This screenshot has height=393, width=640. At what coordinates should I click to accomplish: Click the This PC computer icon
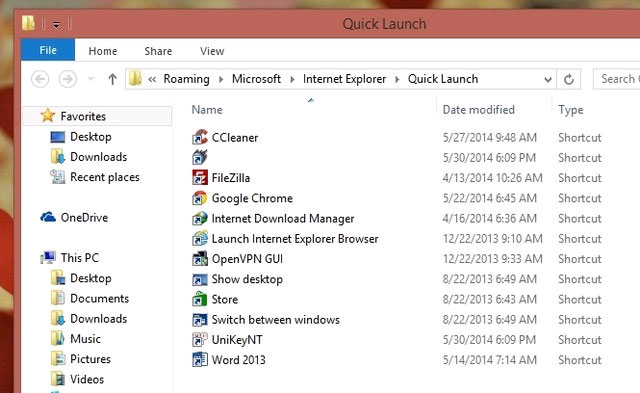[x=48, y=258]
